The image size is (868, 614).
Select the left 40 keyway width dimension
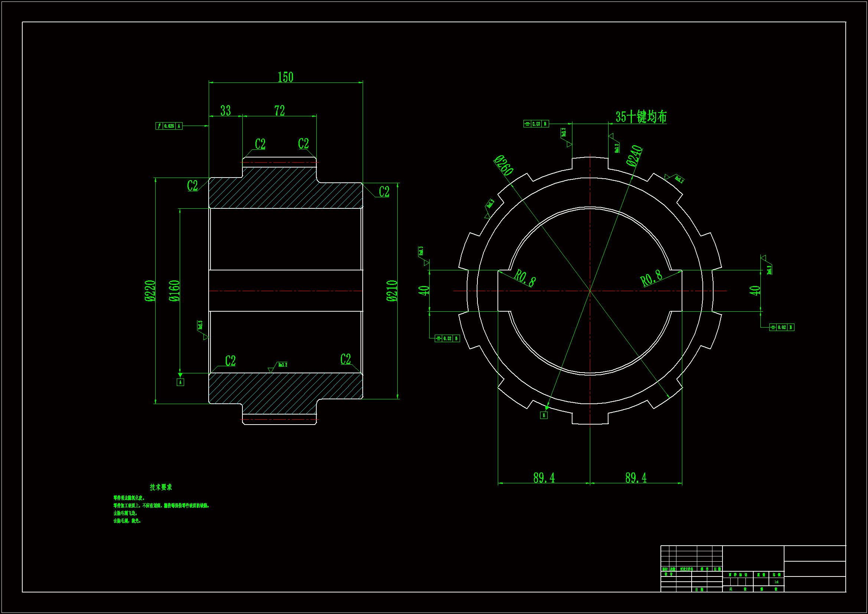[424, 290]
